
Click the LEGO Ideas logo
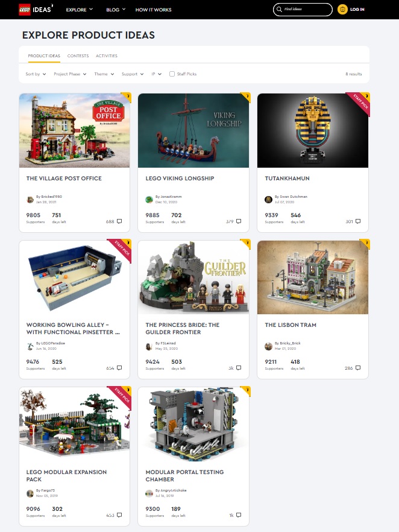pyautogui.click(x=36, y=9)
